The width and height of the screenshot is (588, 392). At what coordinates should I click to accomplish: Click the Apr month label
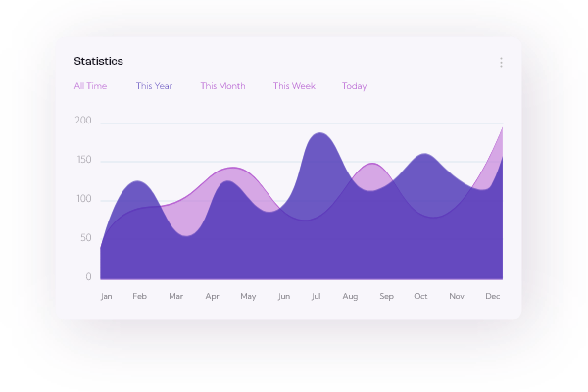tap(212, 296)
